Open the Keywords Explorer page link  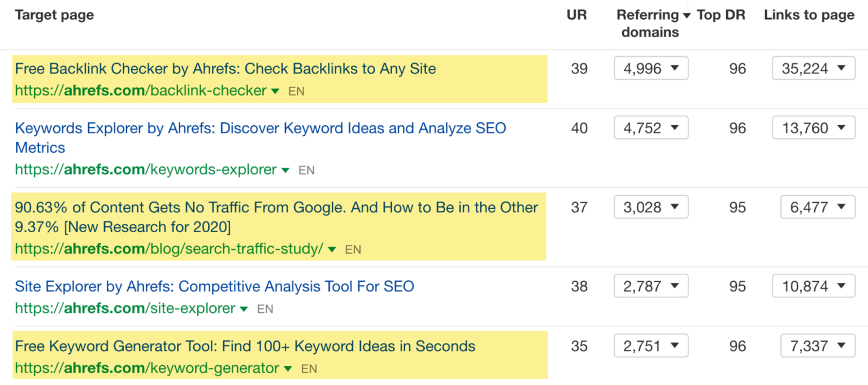click(x=260, y=128)
